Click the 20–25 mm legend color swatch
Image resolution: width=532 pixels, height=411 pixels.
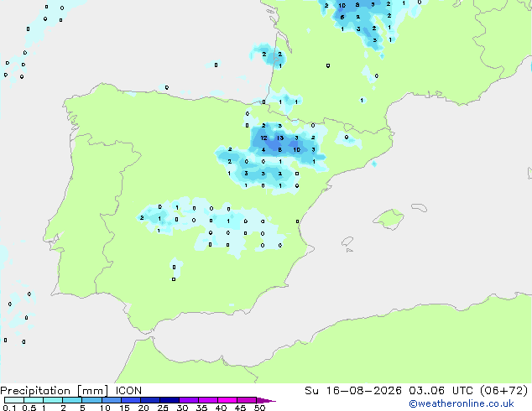pos(150,400)
